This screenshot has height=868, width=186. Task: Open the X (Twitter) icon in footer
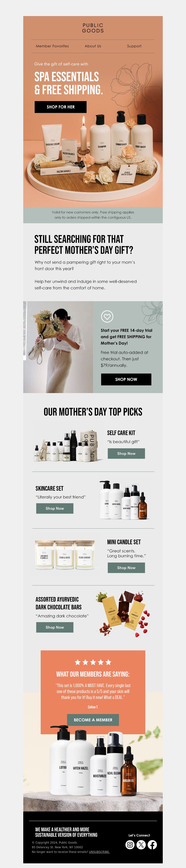tap(141, 845)
